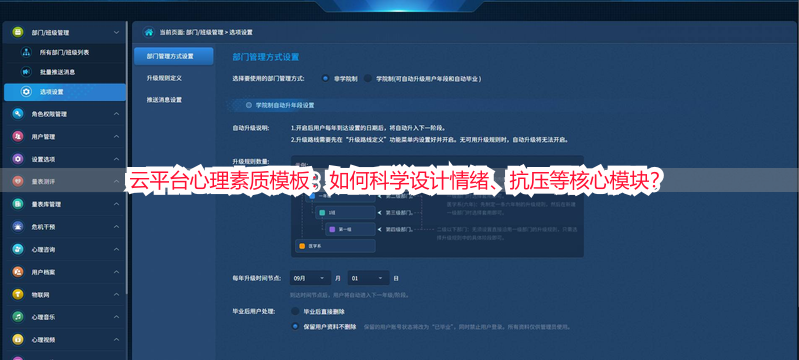Screen dimensions: 799x360
Task: Select the 学院制 radio option
Action: tap(367, 79)
